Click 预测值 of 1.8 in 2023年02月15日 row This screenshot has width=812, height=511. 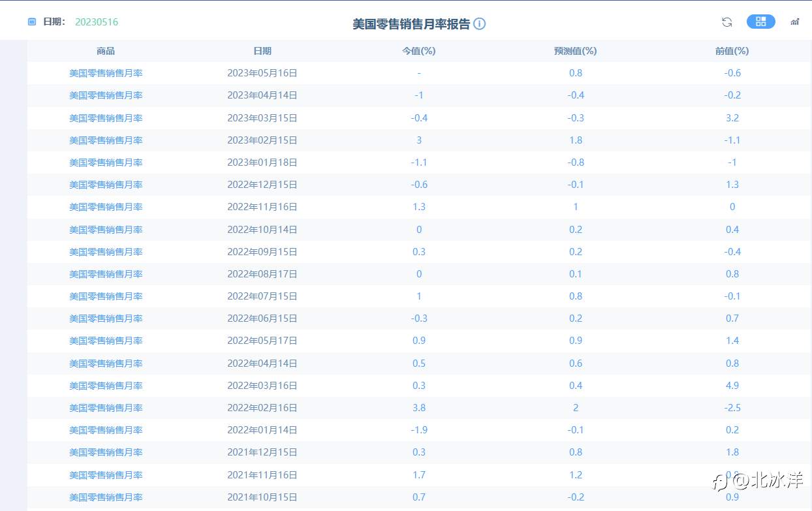click(x=576, y=140)
